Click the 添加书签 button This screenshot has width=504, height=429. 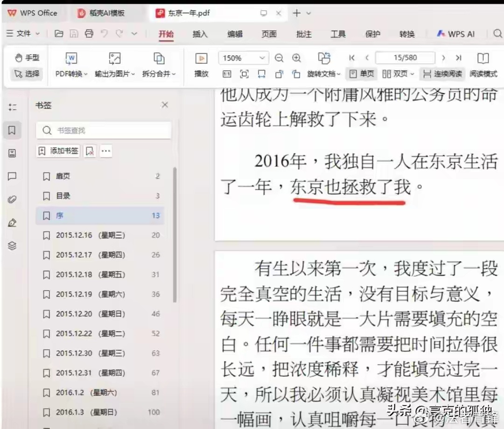tap(58, 151)
